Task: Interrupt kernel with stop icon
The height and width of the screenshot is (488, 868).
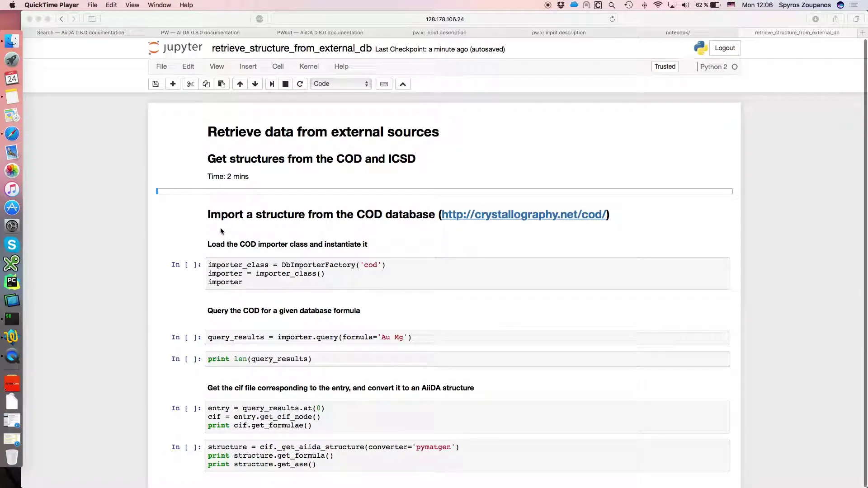Action: (285, 84)
